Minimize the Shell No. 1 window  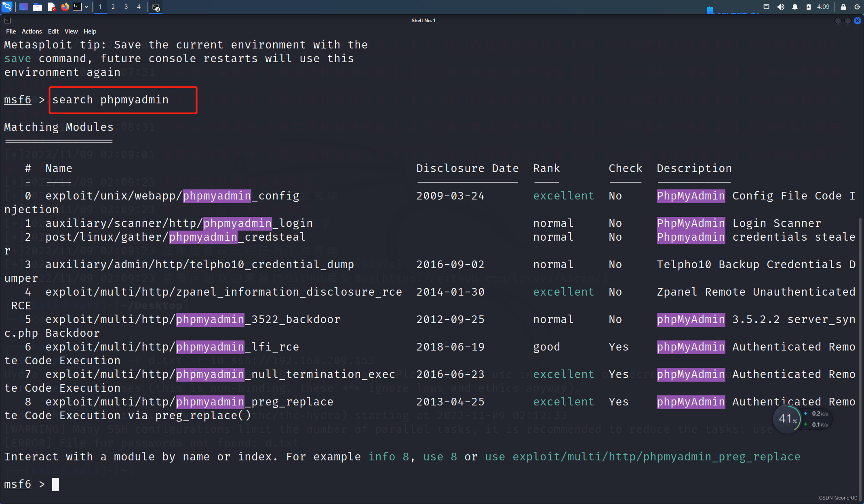click(838, 21)
